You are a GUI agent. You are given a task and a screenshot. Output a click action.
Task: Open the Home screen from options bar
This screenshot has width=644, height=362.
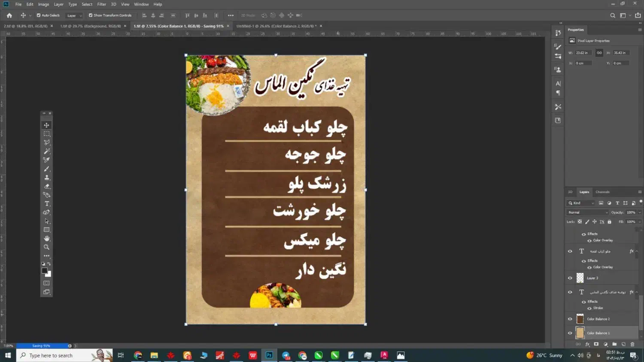9,15
